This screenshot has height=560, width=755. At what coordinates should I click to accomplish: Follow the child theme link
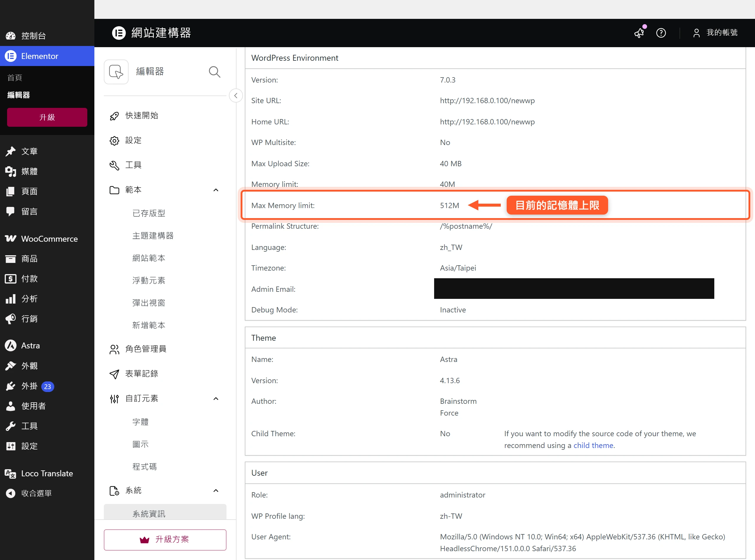coord(593,445)
